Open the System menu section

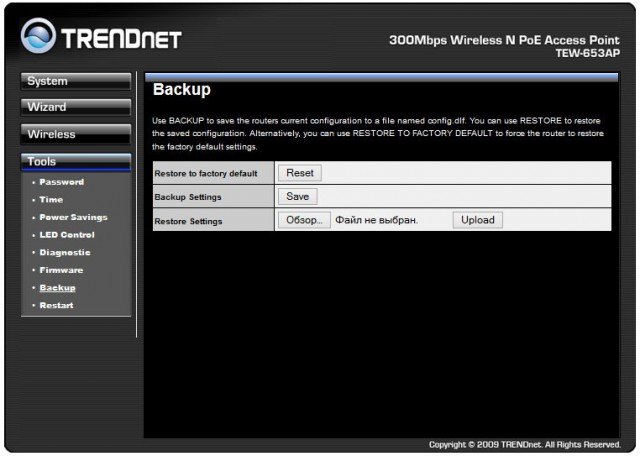(x=76, y=81)
